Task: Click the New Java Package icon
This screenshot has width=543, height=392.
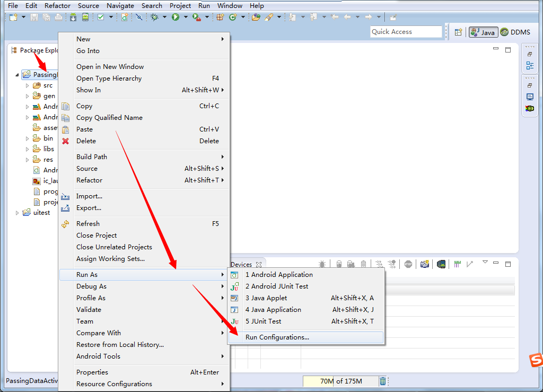Action: [220, 17]
